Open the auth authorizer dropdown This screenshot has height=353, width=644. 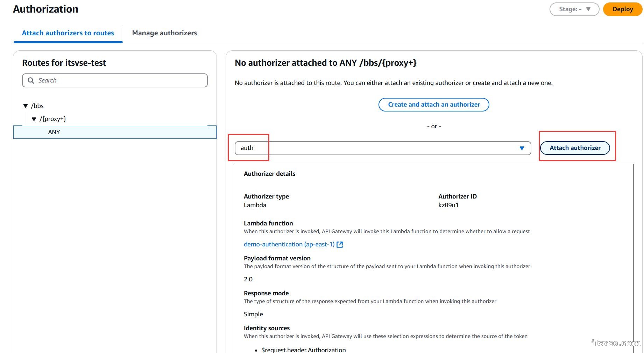click(383, 148)
